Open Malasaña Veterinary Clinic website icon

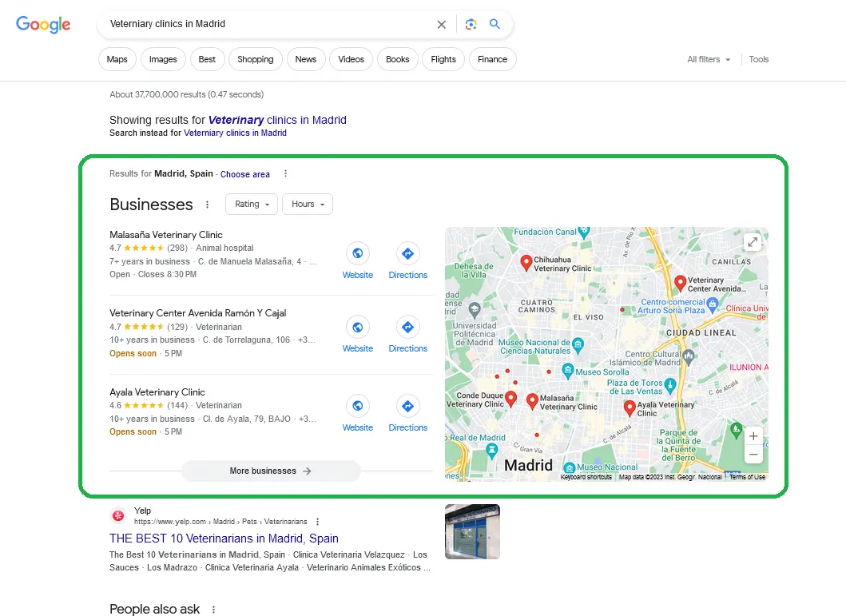click(x=358, y=253)
